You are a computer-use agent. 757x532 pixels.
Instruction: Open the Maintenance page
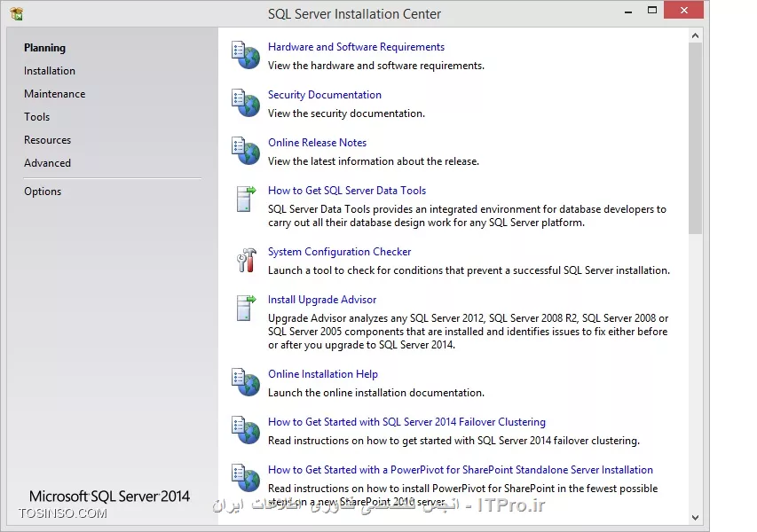tap(54, 94)
